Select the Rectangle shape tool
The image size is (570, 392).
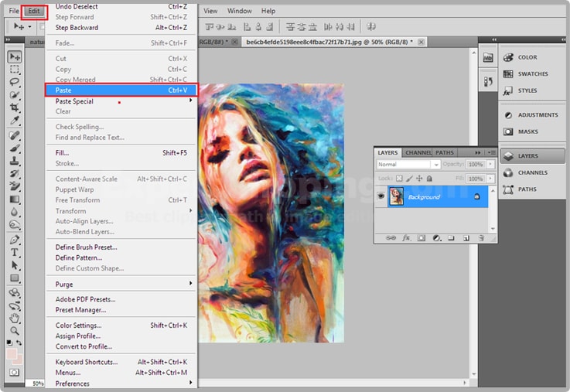15,278
